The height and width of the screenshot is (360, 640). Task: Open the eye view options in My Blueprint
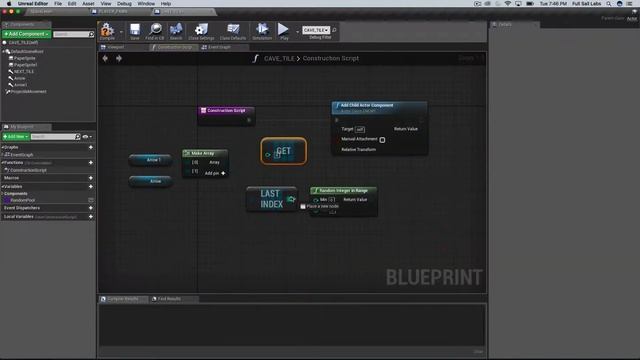coord(87,137)
